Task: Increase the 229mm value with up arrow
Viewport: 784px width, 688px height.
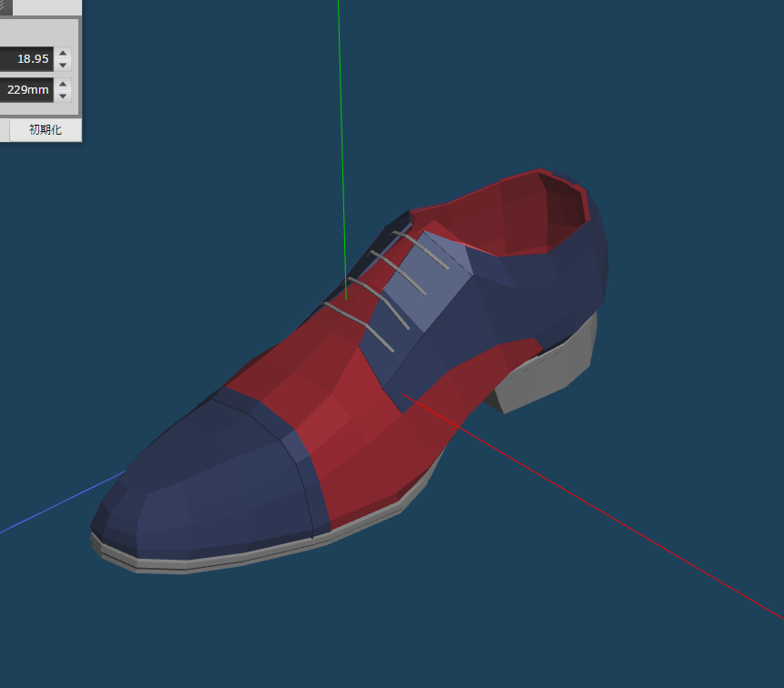Action: pyautogui.click(x=63, y=84)
